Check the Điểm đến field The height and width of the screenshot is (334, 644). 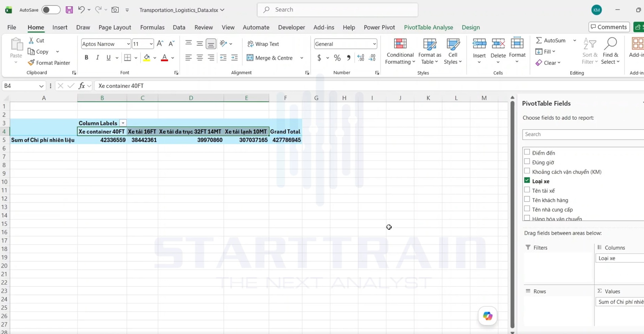[527, 152]
